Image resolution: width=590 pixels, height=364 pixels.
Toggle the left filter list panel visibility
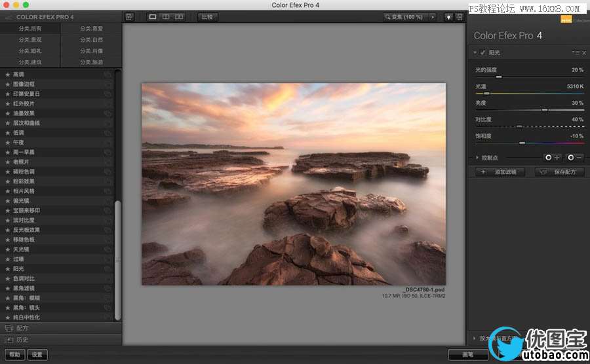point(129,17)
